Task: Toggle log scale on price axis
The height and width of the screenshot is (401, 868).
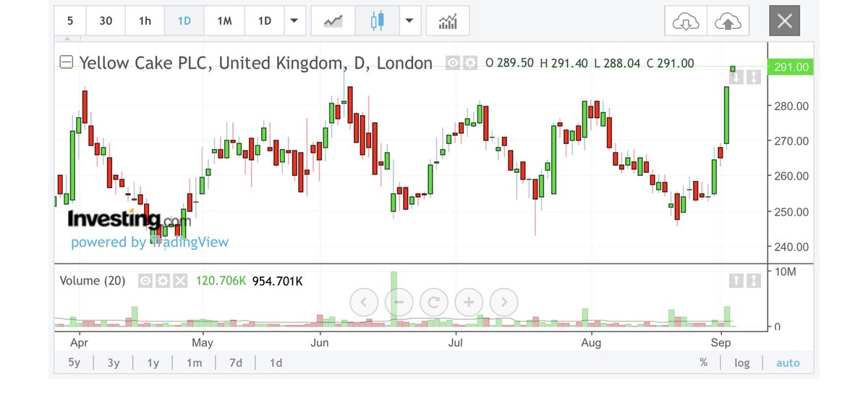Action: coord(742,363)
